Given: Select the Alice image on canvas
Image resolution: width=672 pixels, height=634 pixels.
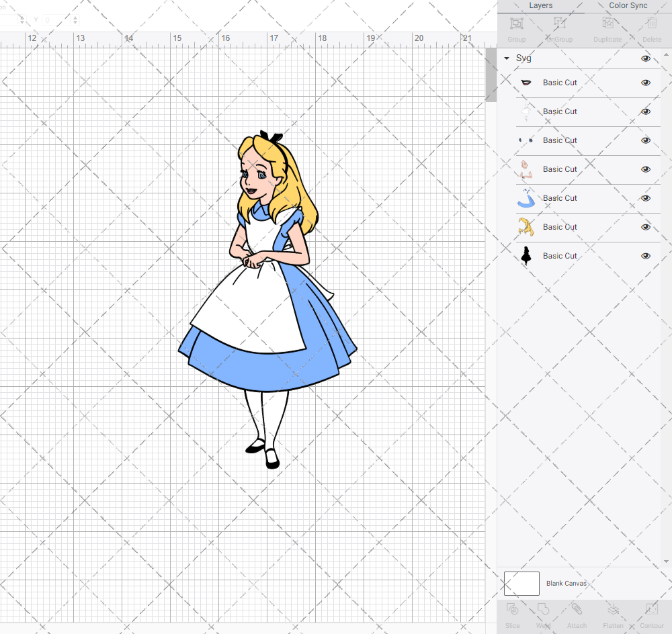Looking at the screenshot, I should click(x=267, y=300).
